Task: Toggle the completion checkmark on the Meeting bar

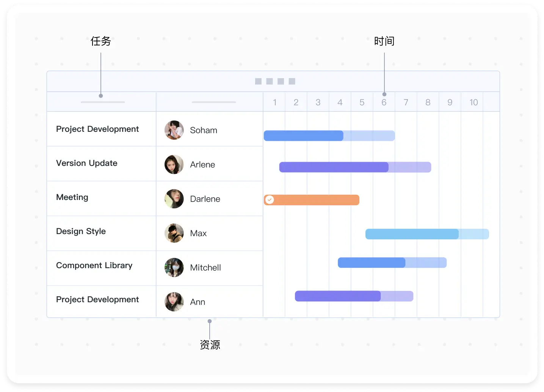Action: [270, 200]
